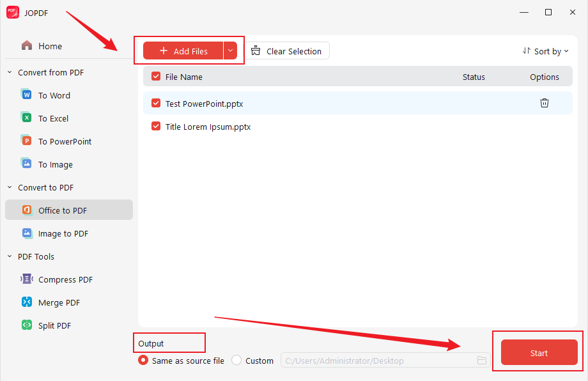Expand the Add Files dropdown arrow
Image resolution: width=588 pixels, height=381 pixels.
tap(231, 49)
